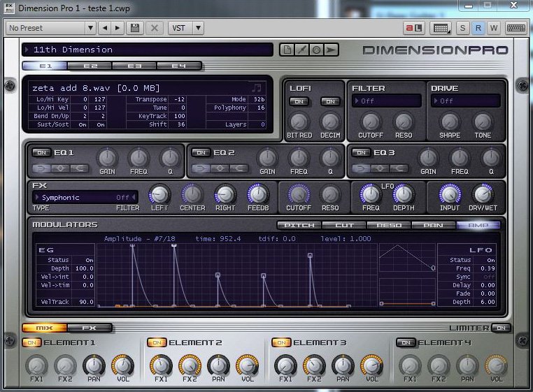Click the VelTrack value 90.0
Image resolution: width=533 pixels, height=392 pixels.
pyautogui.click(x=86, y=302)
